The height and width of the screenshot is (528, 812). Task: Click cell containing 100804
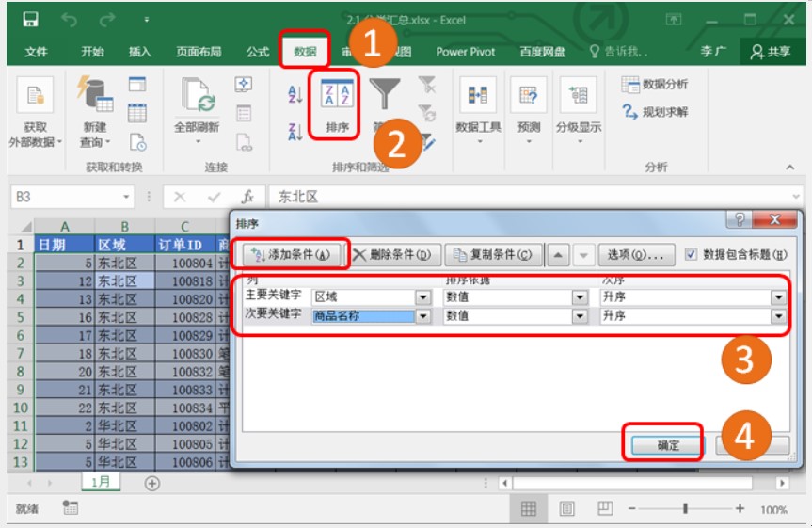pyautogui.click(x=185, y=264)
